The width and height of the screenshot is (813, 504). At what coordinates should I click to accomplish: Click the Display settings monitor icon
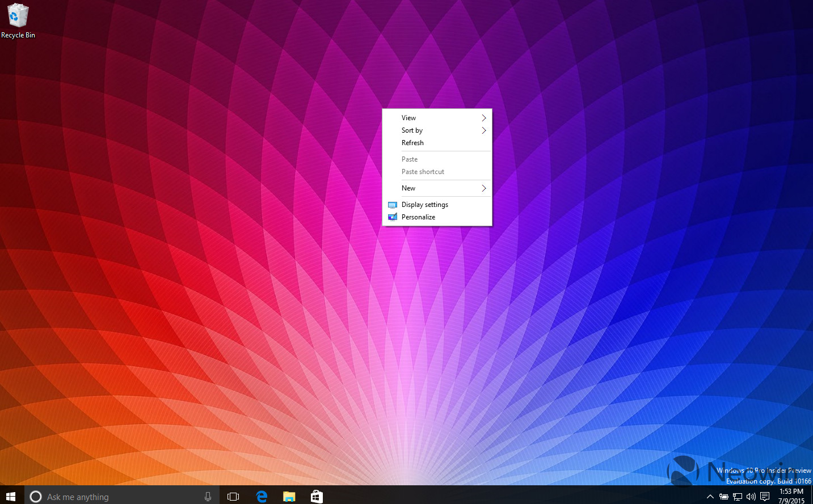point(392,205)
